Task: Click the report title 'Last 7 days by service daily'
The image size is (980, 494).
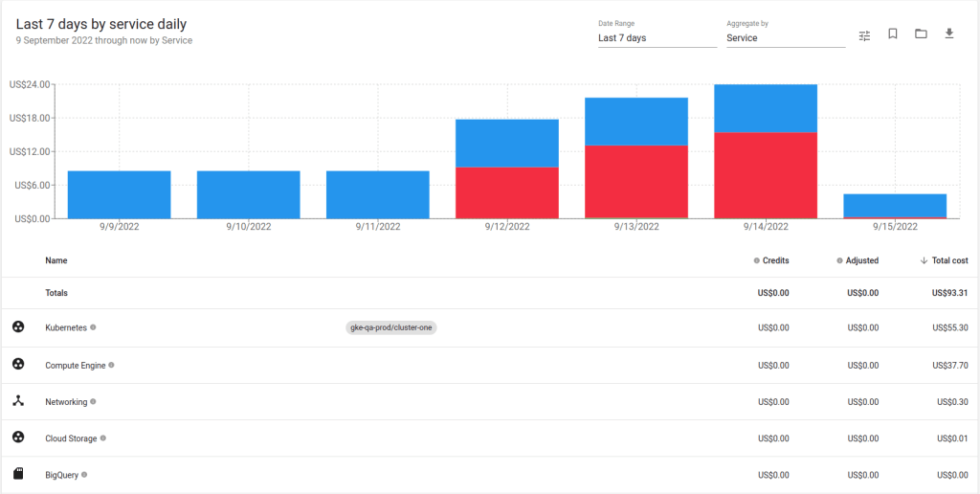Action: coord(101,24)
